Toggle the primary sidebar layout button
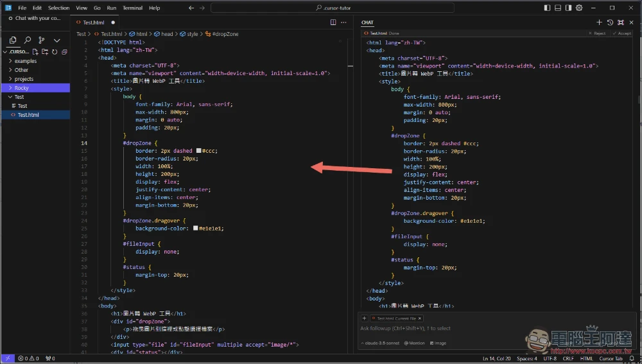This screenshot has width=642, height=364. click(x=547, y=8)
